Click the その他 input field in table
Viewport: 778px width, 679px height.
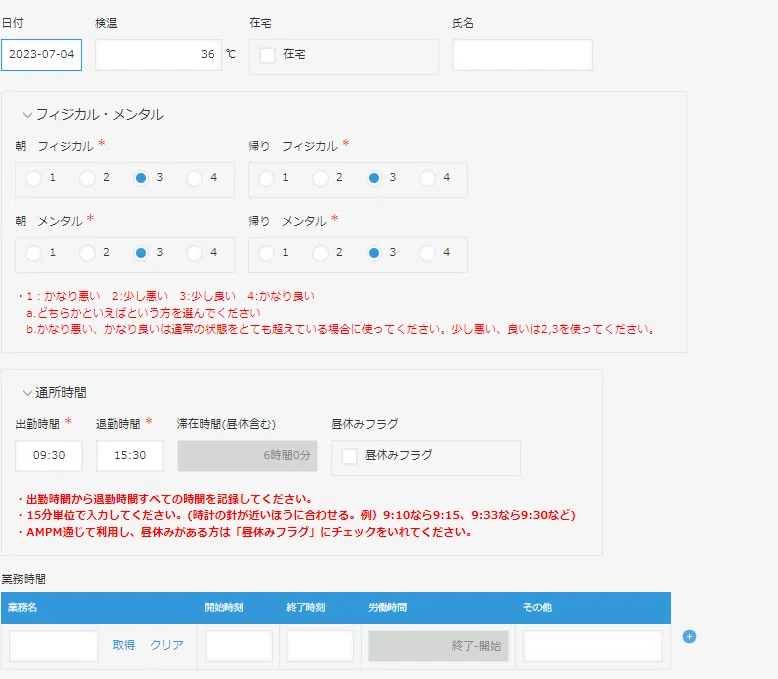coord(593,646)
